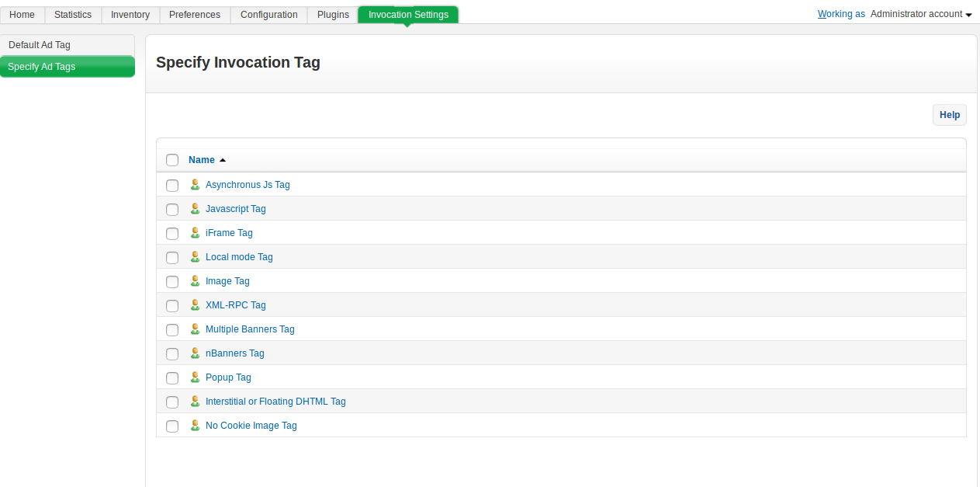The height and width of the screenshot is (487, 980).
Task: Open the Plugins tab
Action: [x=333, y=15]
